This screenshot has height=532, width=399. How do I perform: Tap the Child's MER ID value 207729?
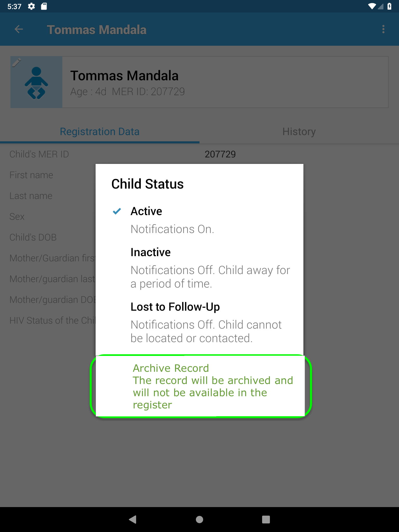pos(220,154)
